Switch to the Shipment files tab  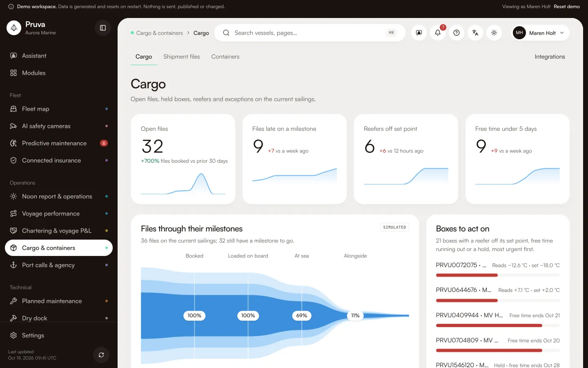[x=182, y=57]
